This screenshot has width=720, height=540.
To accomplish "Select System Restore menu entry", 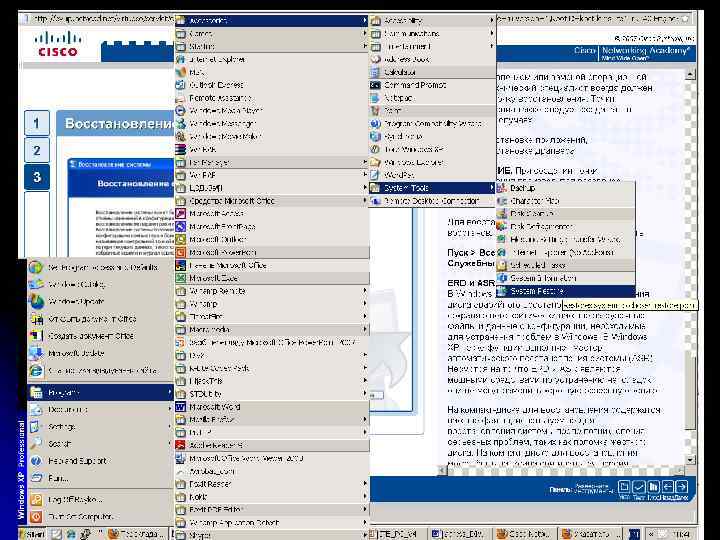I will click(x=566, y=291).
